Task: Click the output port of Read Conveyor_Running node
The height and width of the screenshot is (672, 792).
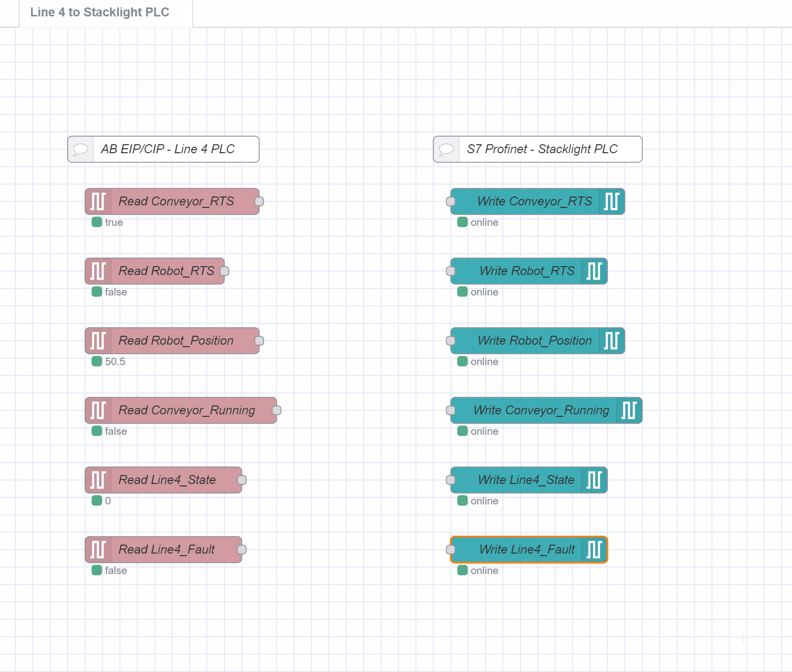Action: point(277,410)
